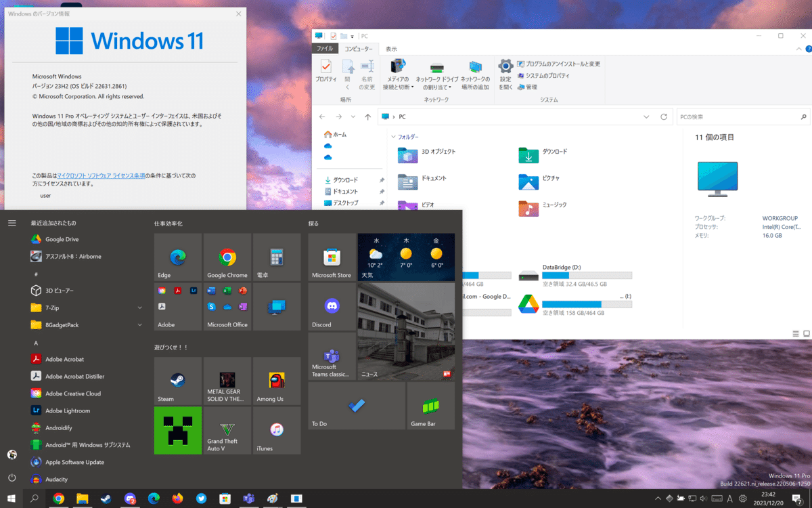Open the Game Bar tile
The width and height of the screenshot is (812, 508).
(x=431, y=406)
